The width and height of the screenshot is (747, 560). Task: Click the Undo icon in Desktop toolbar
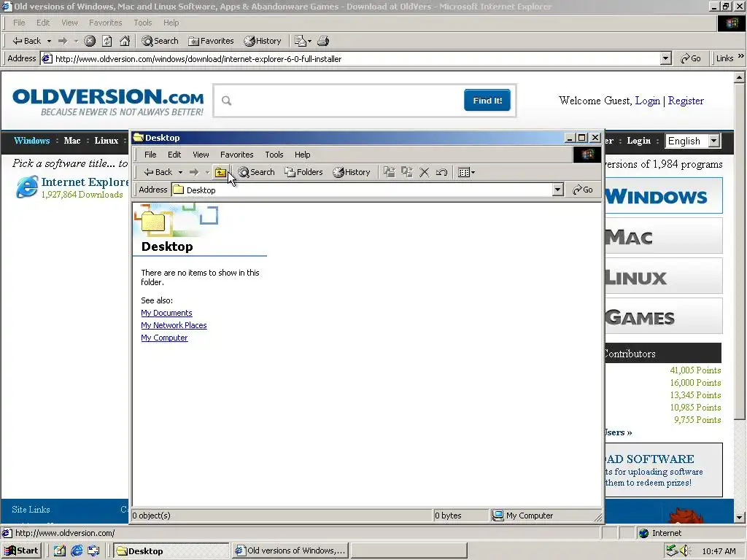click(x=441, y=172)
